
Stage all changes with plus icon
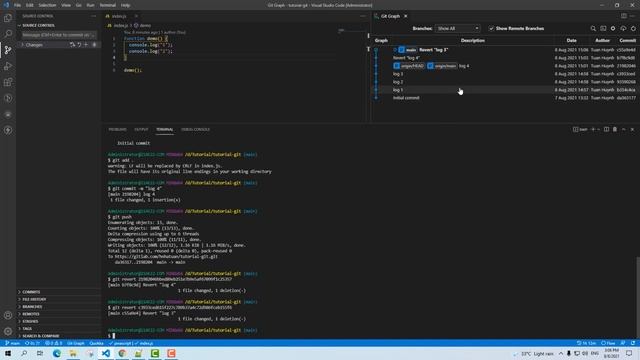click(x=86, y=44)
